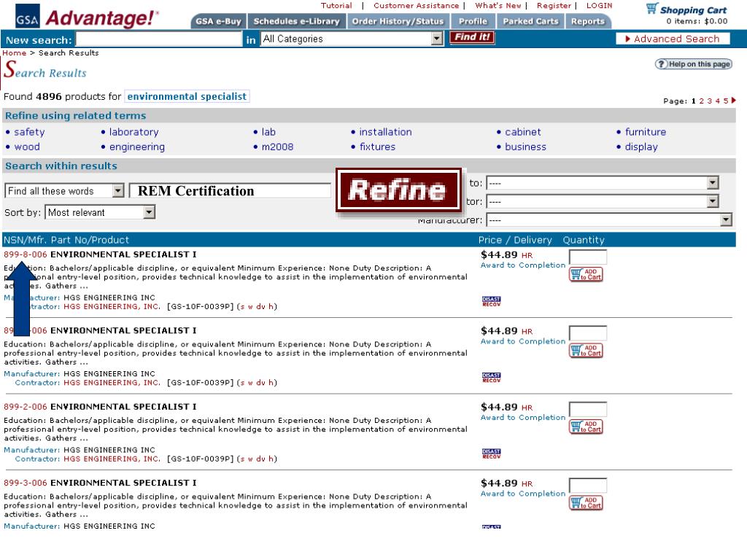Image resolution: width=747 pixels, height=560 pixels.
Task: Refine by related term safety
Action: click(x=29, y=132)
